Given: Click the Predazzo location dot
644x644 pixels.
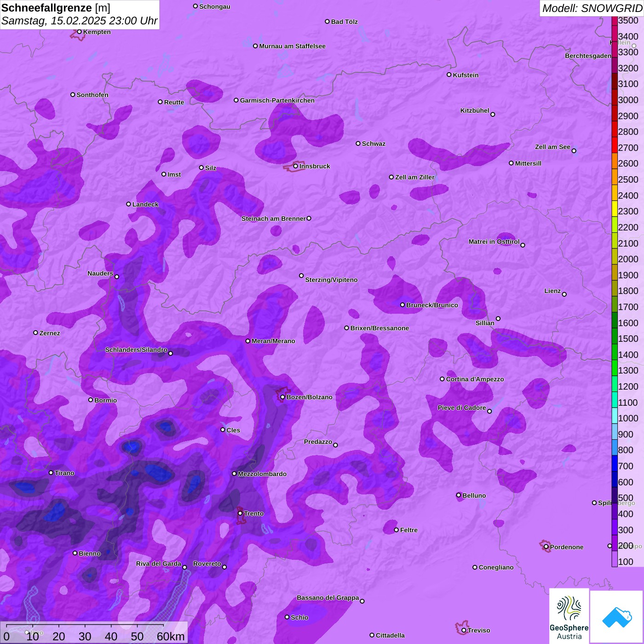Looking at the screenshot, I should point(336,445).
